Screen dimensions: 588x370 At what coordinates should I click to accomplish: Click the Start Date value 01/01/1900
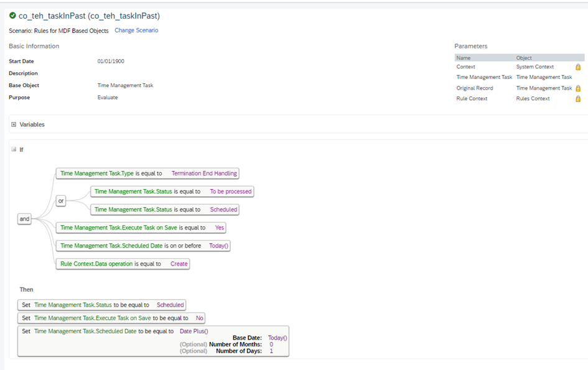[x=111, y=61]
